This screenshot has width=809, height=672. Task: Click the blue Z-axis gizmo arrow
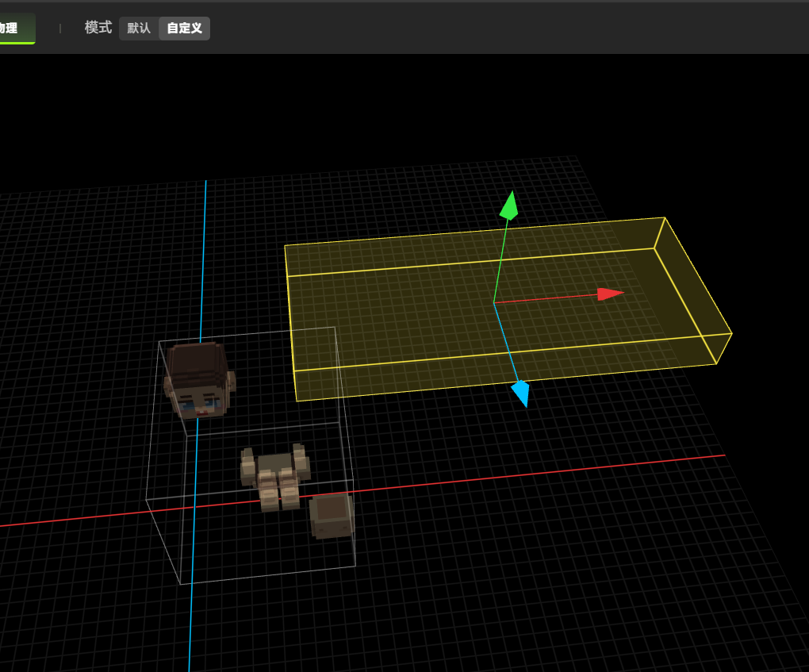(x=520, y=392)
